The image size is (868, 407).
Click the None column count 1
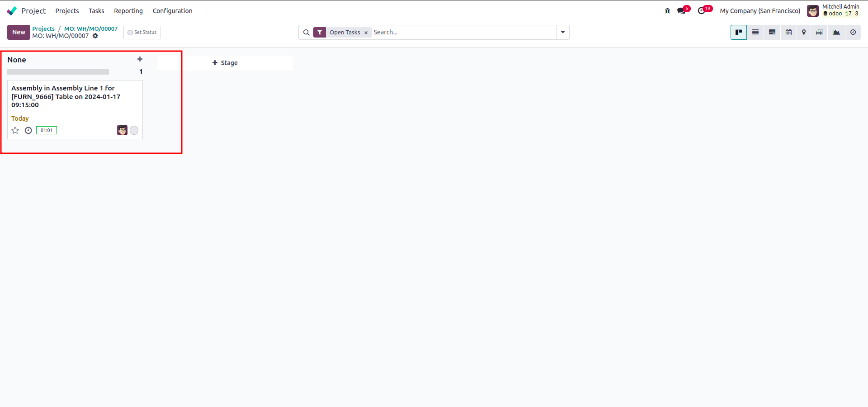[141, 71]
